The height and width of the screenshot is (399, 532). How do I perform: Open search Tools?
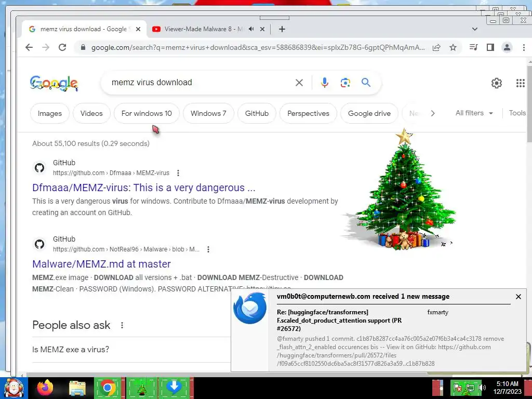click(517, 113)
